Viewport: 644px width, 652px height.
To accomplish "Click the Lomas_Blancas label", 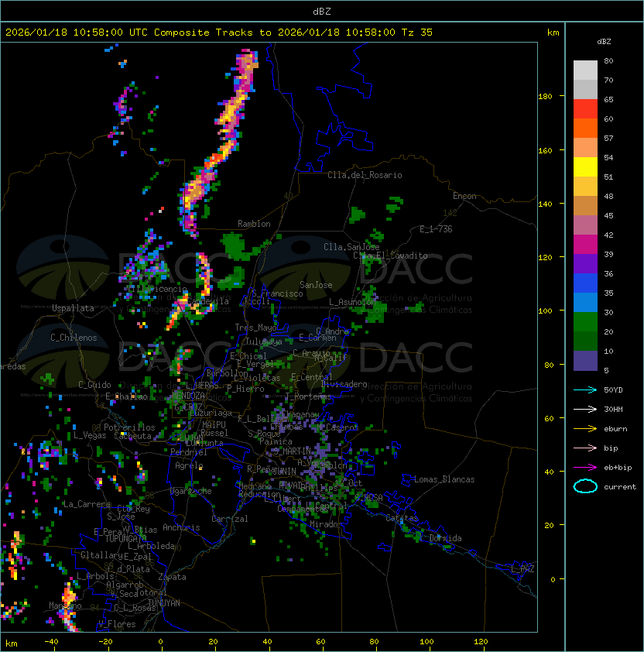I will pyautogui.click(x=444, y=479).
